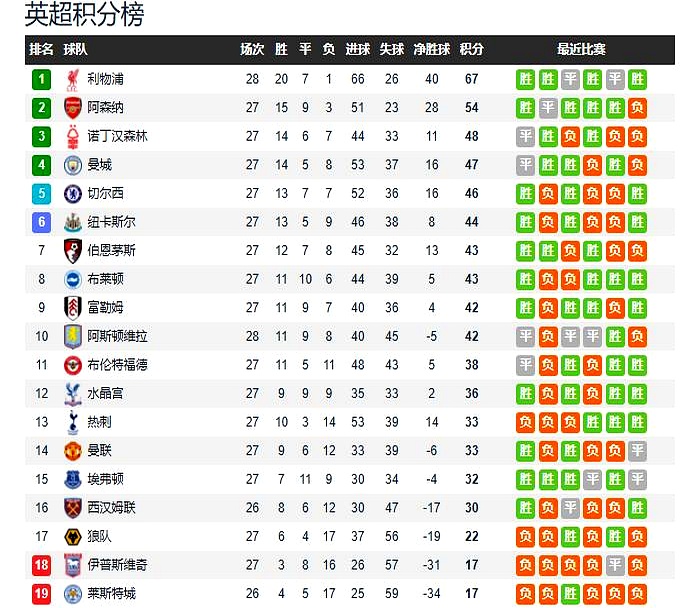Click the Chelsea club badge icon
This screenshot has width=682, height=608.
(x=72, y=194)
